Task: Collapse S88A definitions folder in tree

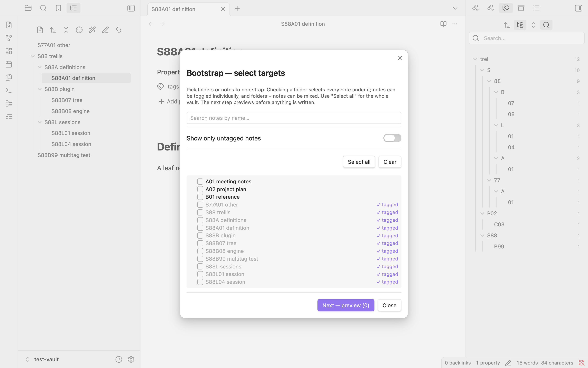Action: 40,67
